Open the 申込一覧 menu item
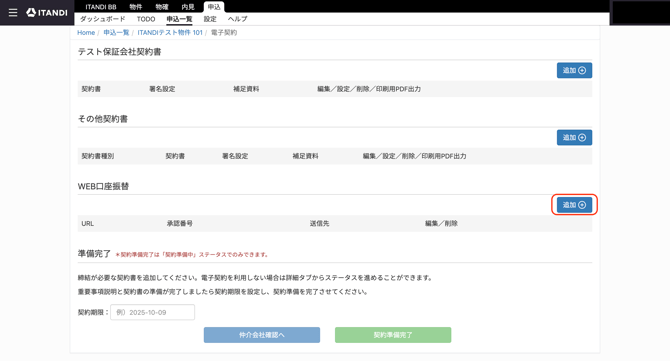Viewport: 670px width, 361px height. 179,19
